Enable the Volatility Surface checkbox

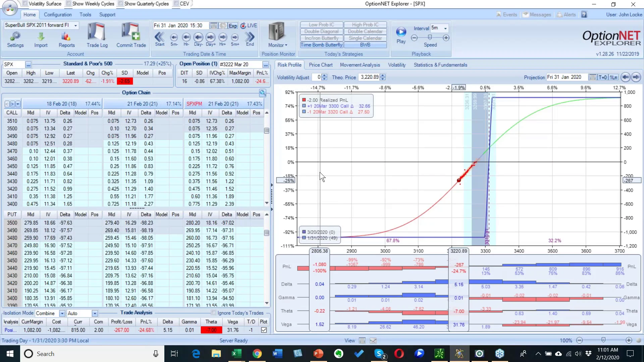click(25, 4)
